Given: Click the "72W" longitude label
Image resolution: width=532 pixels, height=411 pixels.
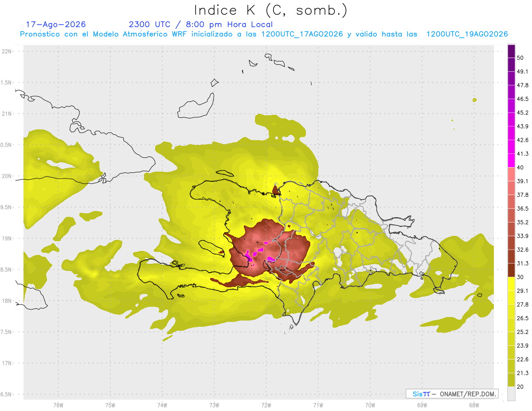Looking at the screenshot, I should pyautogui.click(x=266, y=405).
